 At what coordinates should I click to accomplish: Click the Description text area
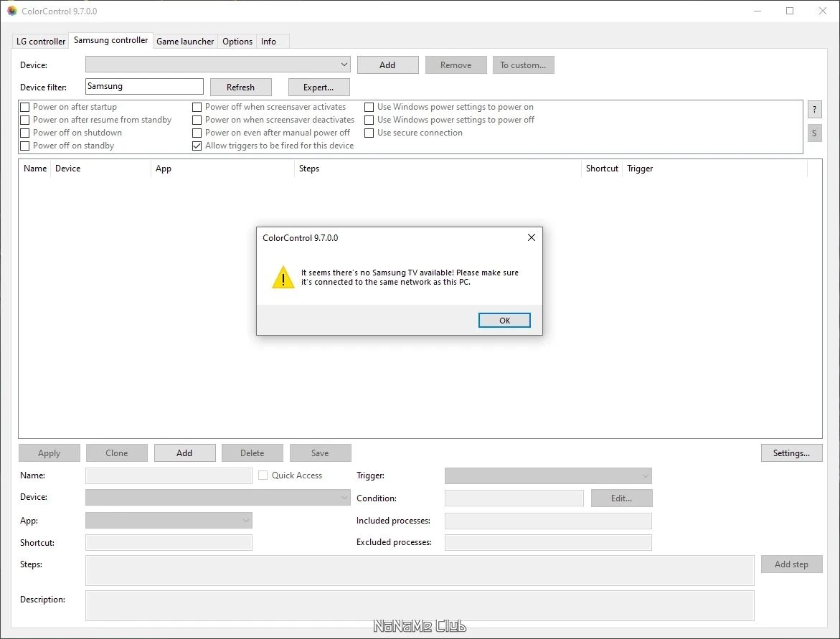(420, 605)
